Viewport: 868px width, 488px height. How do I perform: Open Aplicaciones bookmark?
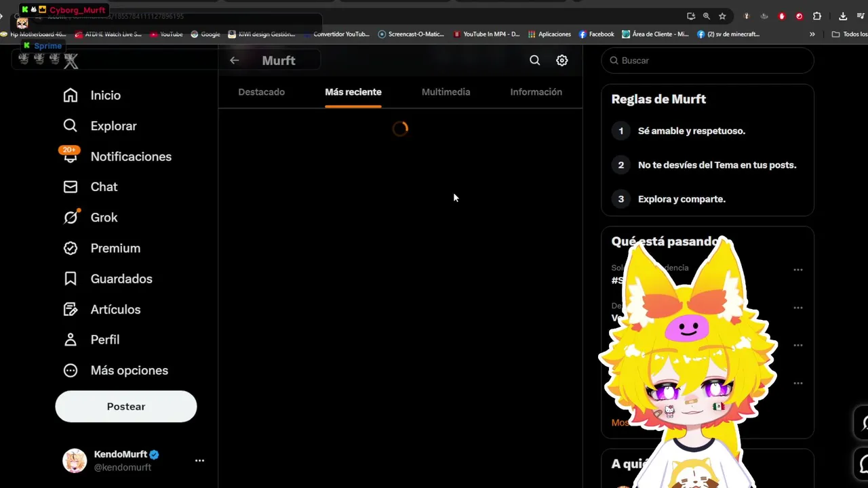point(550,34)
